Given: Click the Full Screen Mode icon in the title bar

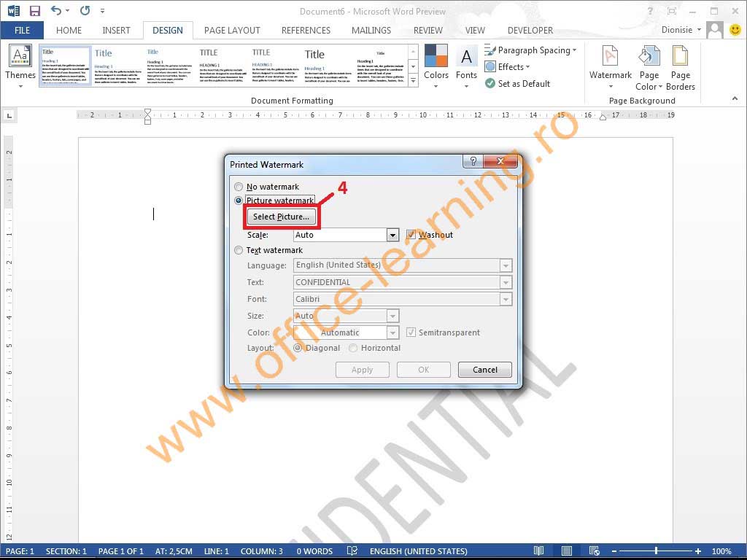Looking at the screenshot, I should 672,11.
